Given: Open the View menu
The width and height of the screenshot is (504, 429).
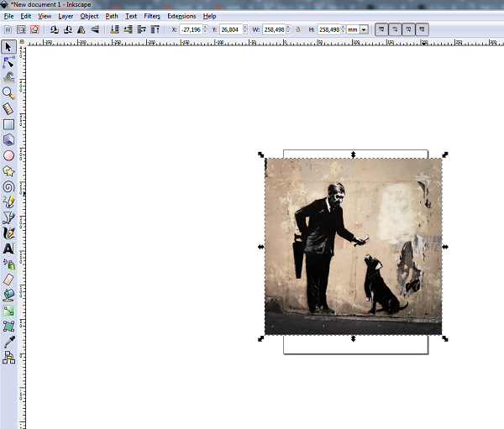Looking at the screenshot, I should 45,16.
